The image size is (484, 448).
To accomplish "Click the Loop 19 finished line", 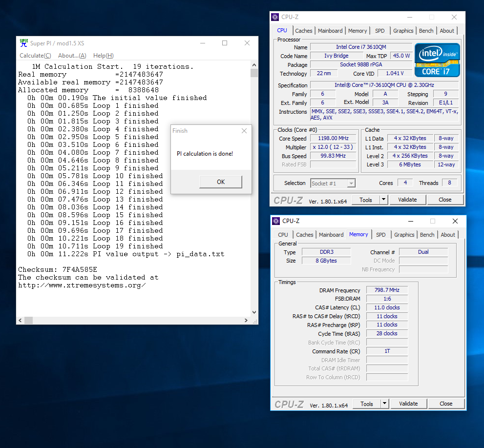I will [x=95, y=246].
